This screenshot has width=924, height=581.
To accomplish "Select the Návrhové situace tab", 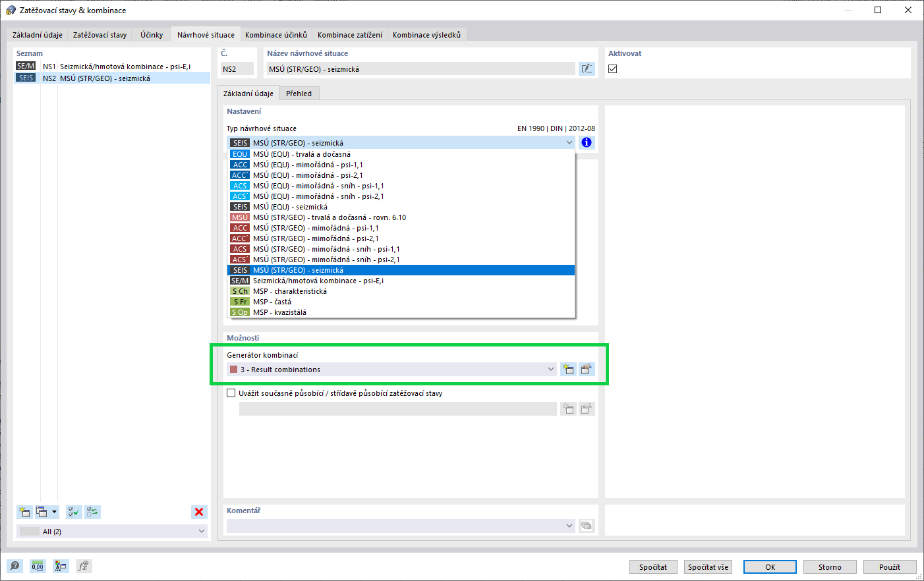I will tap(206, 35).
